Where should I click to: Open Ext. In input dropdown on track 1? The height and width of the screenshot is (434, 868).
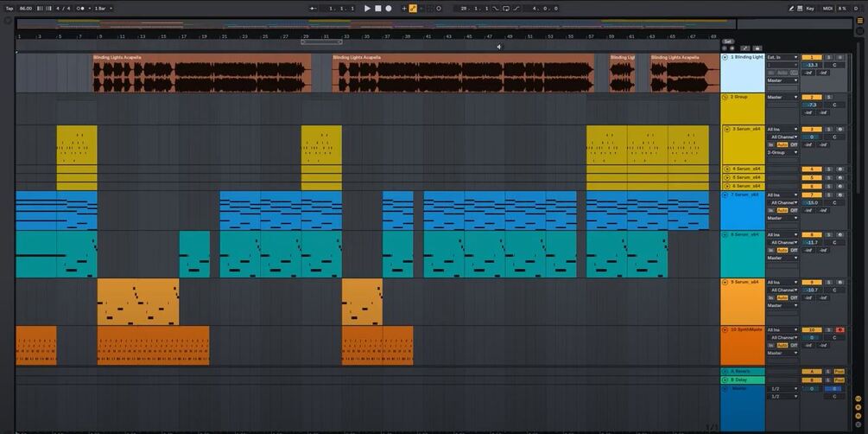pyautogui.click(x=782, y=57)
